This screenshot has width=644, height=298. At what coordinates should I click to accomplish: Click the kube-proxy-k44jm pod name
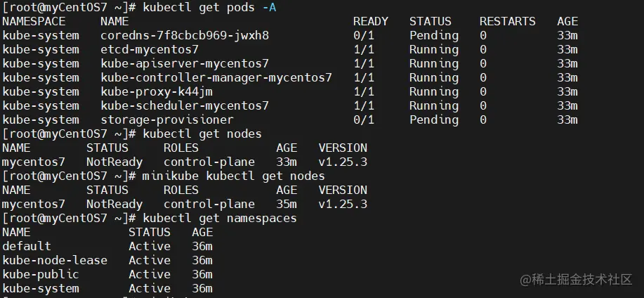[x=156, y=91]
